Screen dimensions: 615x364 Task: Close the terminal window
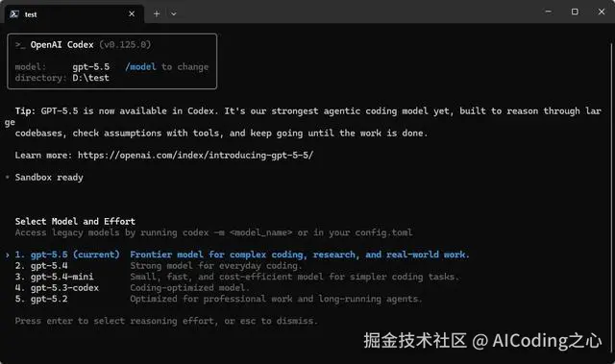602,12
